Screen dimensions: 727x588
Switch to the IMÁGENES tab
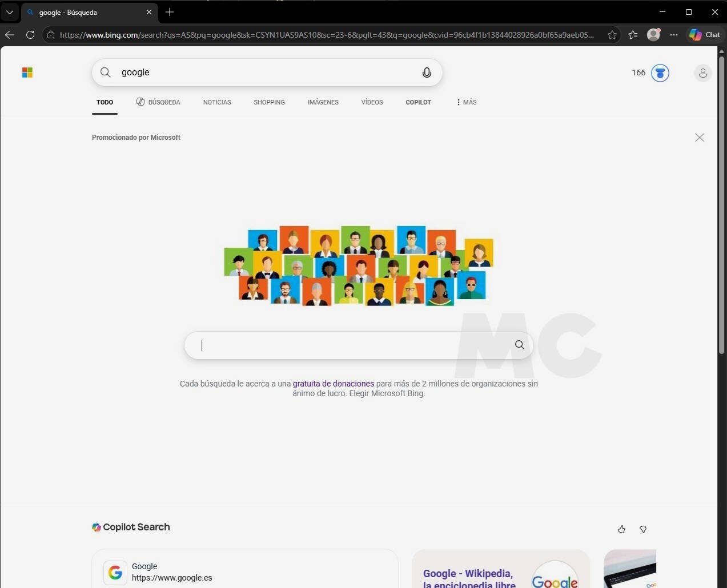pyautogui.click(x=323, y=102)
